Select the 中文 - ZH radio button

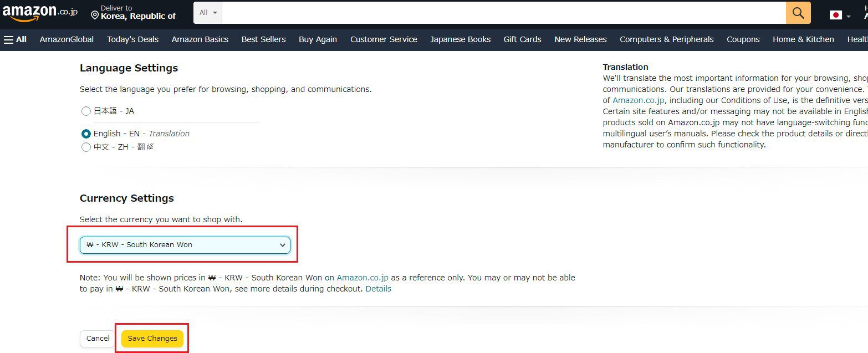(86, 147)
